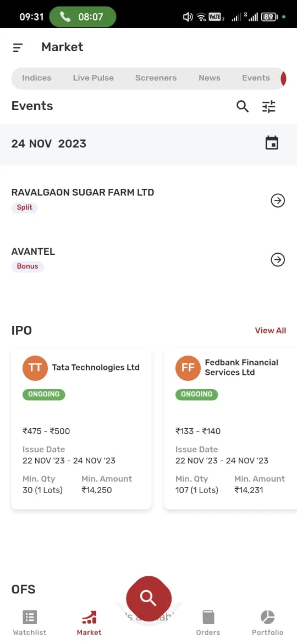Tap the ongoing call duration pill

82,17
